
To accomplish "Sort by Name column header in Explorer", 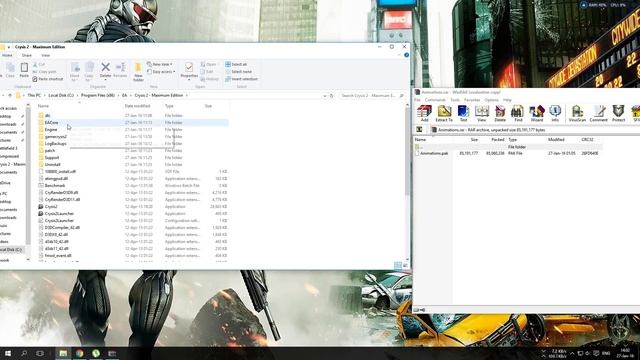I will click(x=43, y=106).
